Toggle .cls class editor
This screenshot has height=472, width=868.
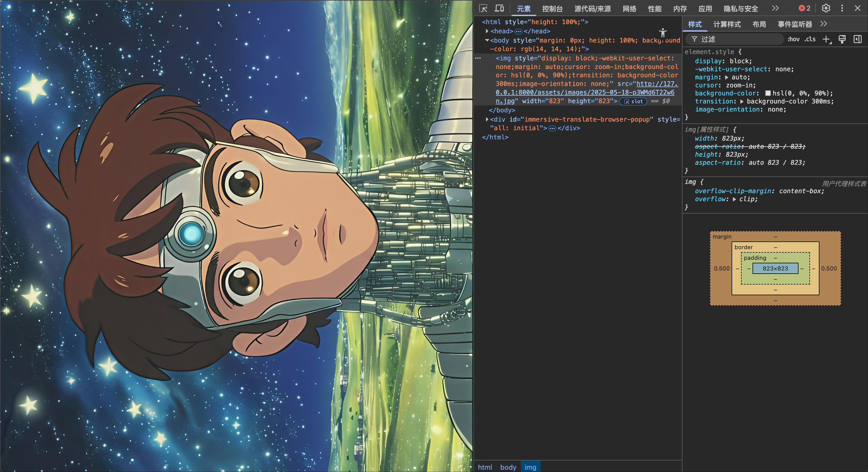(810, 39)
